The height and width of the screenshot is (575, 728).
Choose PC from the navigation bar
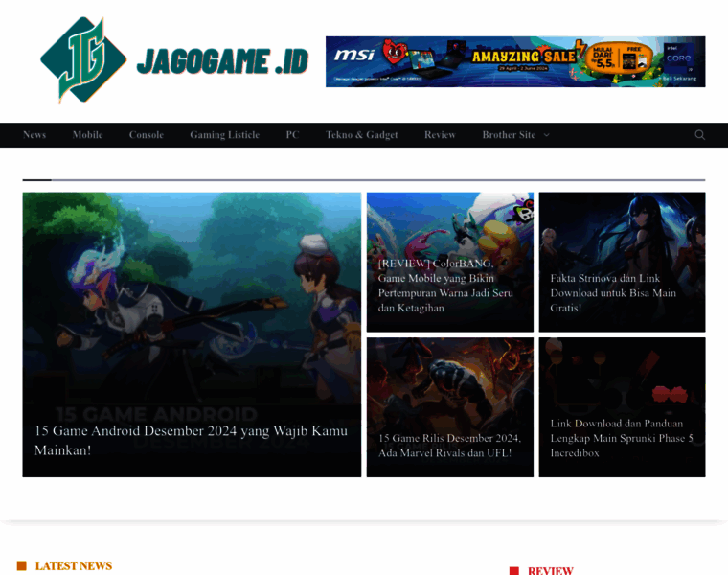pos(292,135)
